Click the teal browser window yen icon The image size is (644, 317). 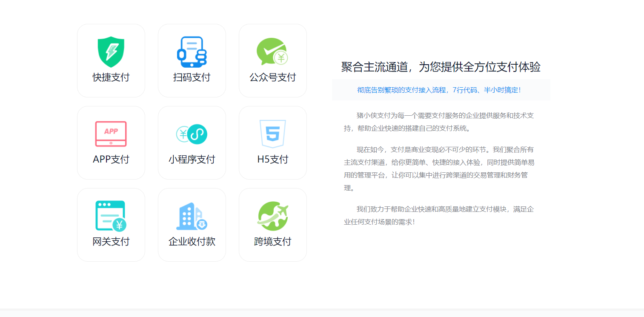[x=111, y=216]
